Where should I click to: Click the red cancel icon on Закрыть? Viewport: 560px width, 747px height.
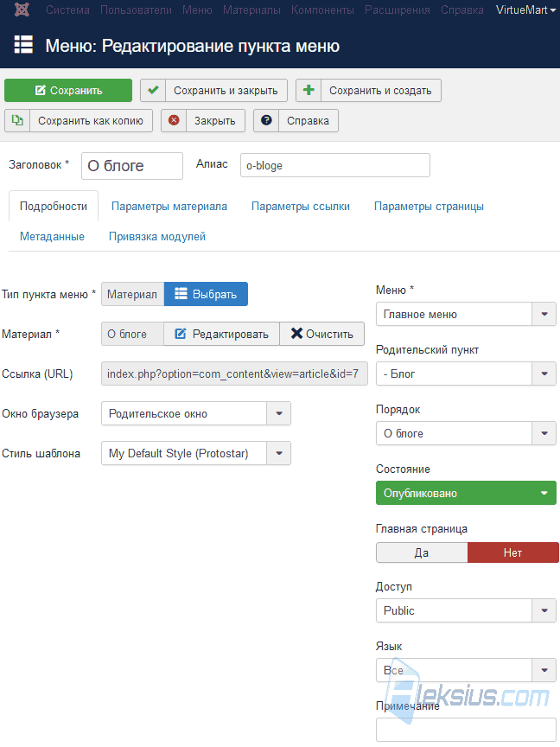pyautogui.click(x=174, y=120)
